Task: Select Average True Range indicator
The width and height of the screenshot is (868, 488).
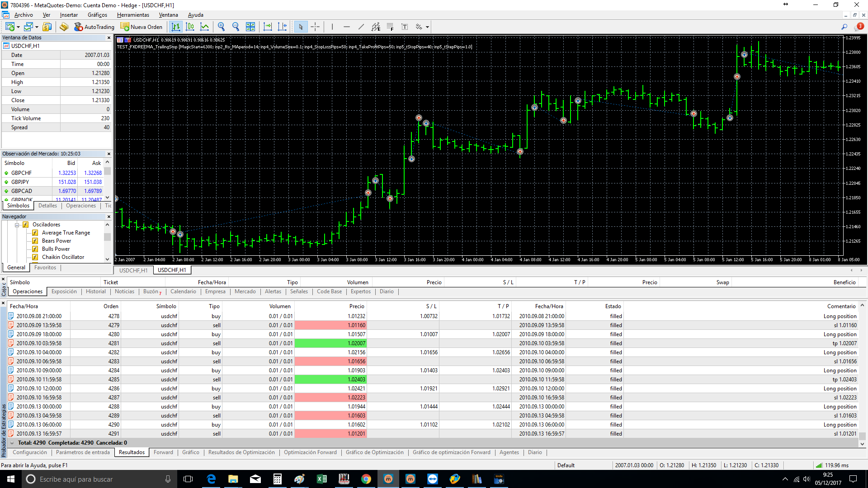Action: 66,233
